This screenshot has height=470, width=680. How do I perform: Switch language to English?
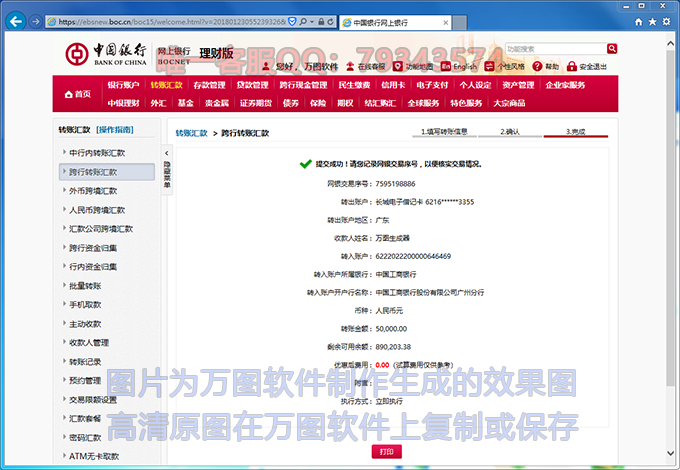tap(461, 67)
